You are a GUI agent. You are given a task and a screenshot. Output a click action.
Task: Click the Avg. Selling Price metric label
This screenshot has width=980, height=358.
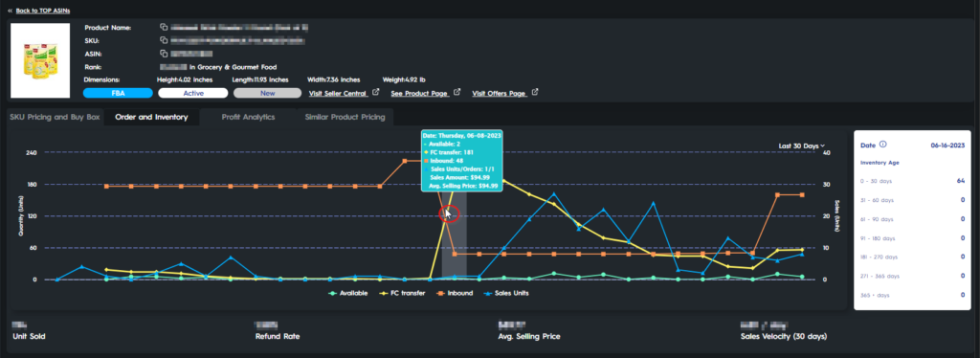(x=528, y=336)
